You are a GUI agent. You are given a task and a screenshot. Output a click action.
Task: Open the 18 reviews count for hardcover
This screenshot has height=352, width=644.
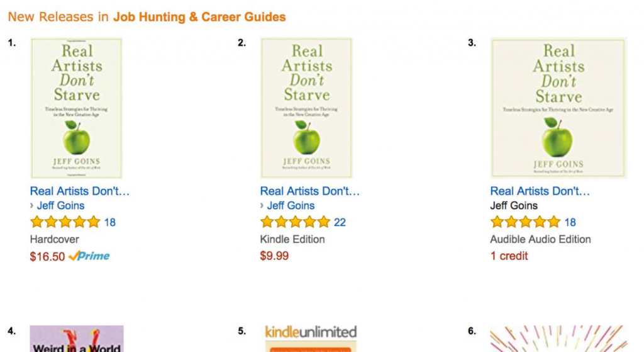[109, 222]
